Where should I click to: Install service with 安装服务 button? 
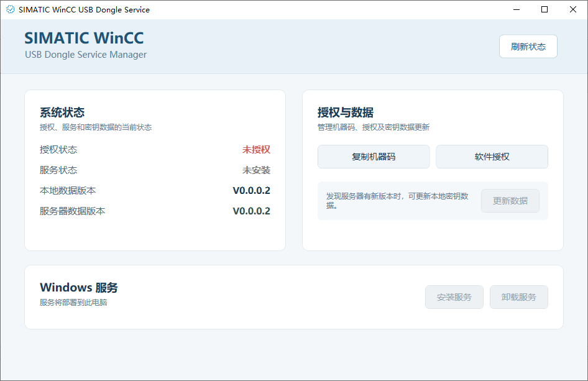(454, 297)
